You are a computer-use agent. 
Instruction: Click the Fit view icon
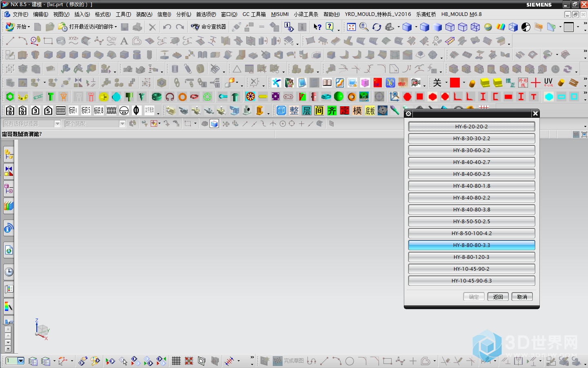pos(351,27)
